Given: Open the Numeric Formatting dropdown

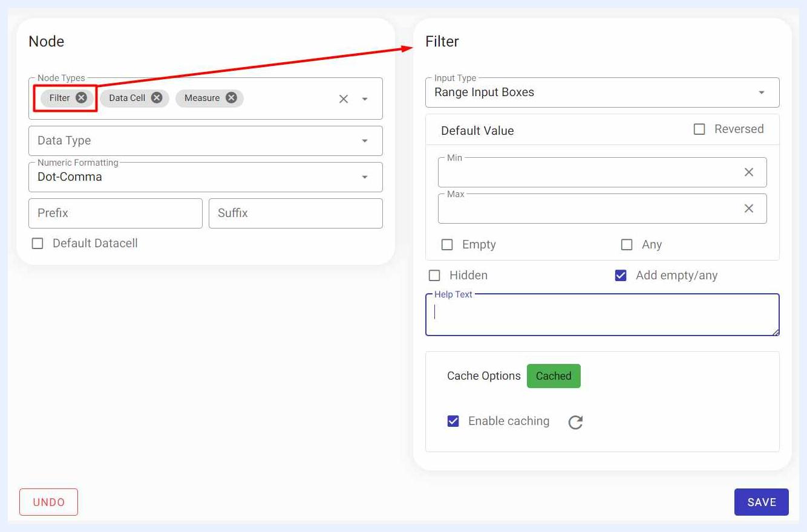Looking at the screenshot, I should tap(206, 177).
